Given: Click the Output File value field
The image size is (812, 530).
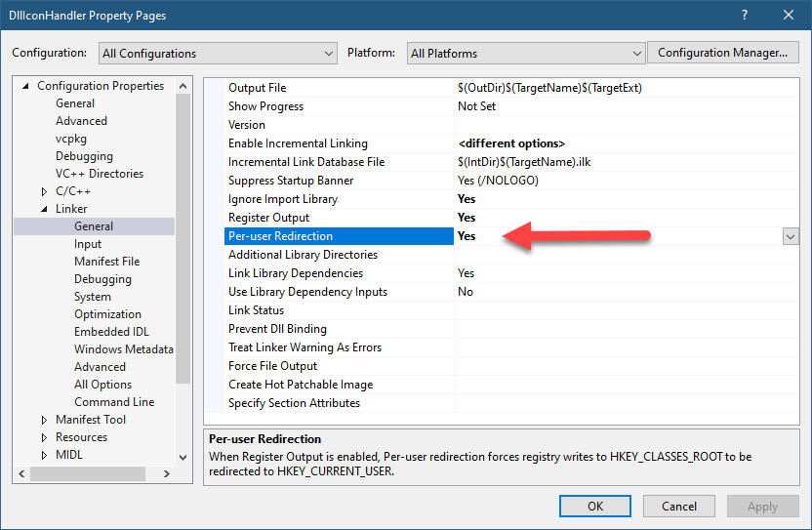Looking at the screenshot, I should pyautogui.click(x=615, y=88).
